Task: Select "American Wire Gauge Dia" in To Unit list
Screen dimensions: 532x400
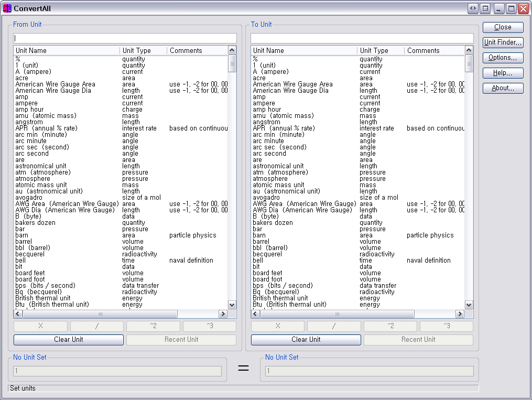Action: (291, 91)
